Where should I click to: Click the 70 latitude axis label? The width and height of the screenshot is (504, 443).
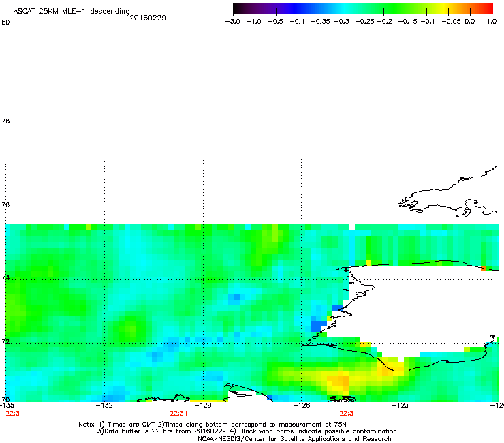point(5,399)
